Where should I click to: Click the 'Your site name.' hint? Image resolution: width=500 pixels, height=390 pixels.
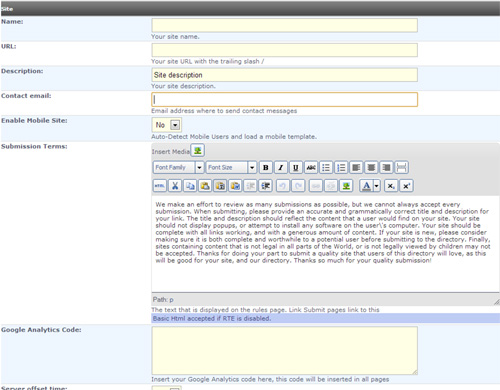[x=175, y=37]
